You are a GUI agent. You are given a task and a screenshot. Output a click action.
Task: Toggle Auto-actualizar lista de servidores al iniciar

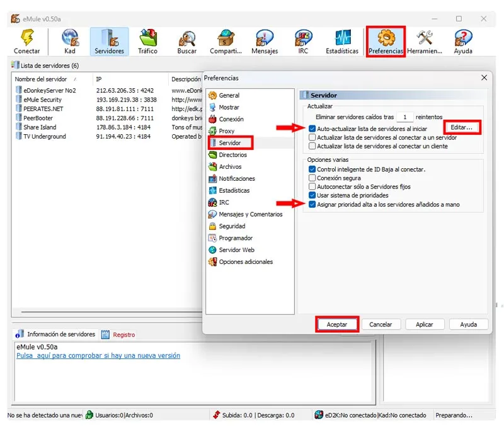tap(312, 129)
